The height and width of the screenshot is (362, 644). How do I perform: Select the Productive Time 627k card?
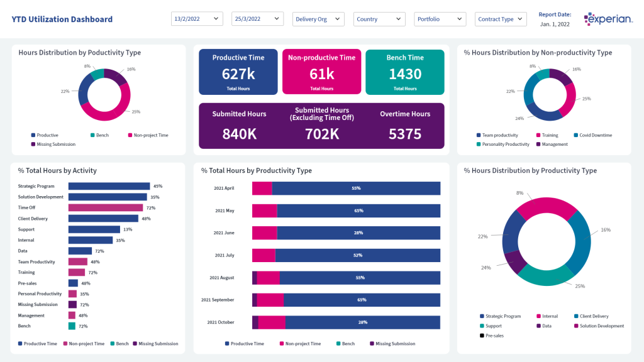tap(238, 72)
